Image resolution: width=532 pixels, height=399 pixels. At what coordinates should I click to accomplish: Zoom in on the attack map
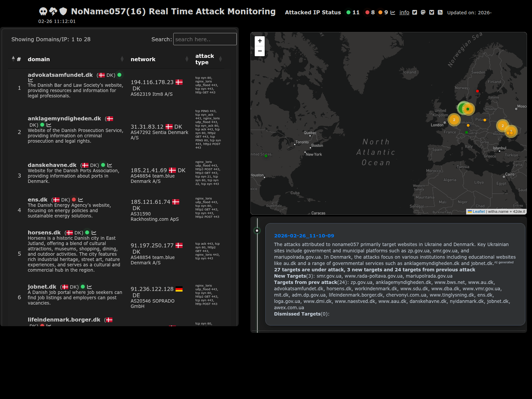[x=260, y=41]
